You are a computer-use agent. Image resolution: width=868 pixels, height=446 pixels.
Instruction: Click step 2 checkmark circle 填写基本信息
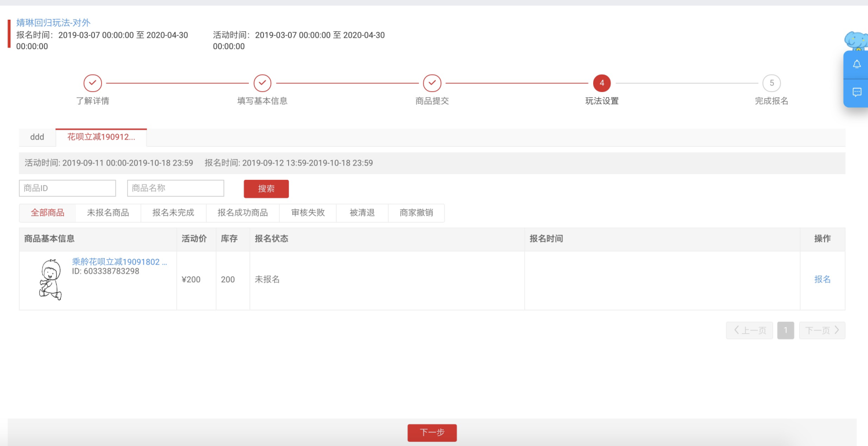tap(262, 83)
